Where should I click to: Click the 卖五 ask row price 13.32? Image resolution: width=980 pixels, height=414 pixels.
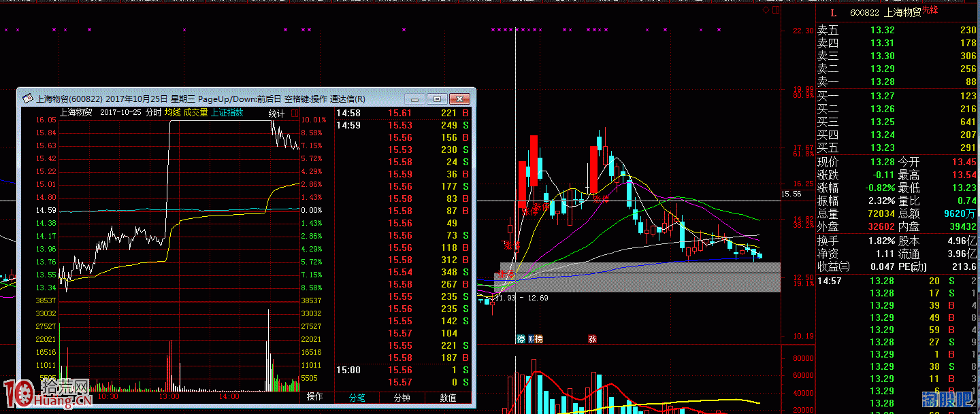[883, 30]
